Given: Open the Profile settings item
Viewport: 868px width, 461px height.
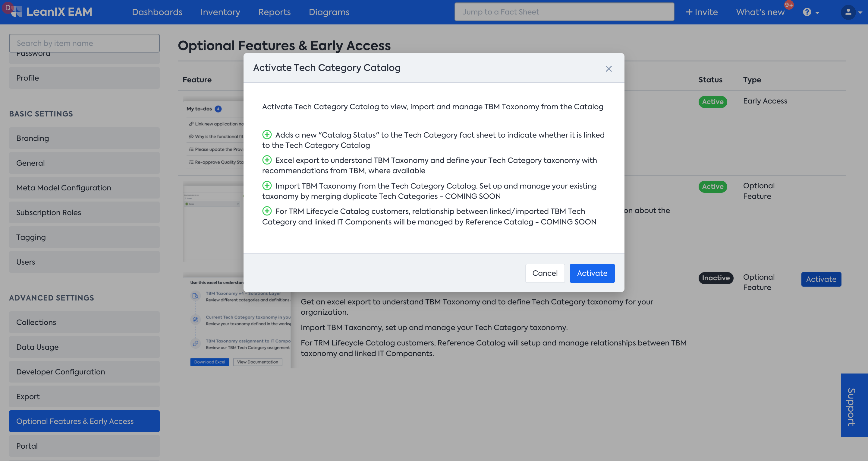Looking at the screenshot, I should [84, 78].
